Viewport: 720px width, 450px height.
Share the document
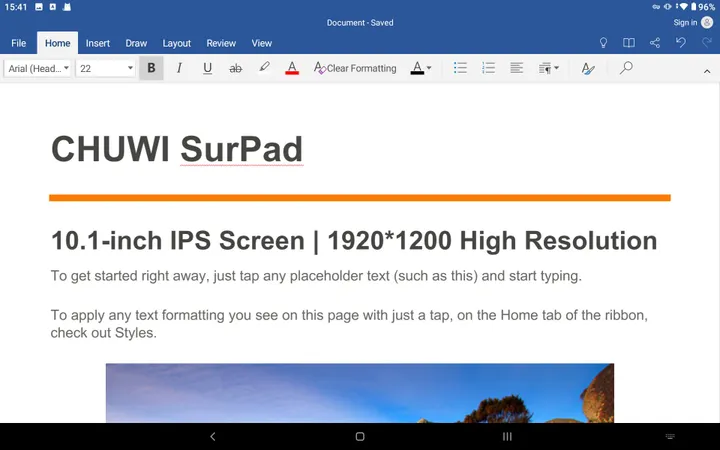tap(655, 43)
